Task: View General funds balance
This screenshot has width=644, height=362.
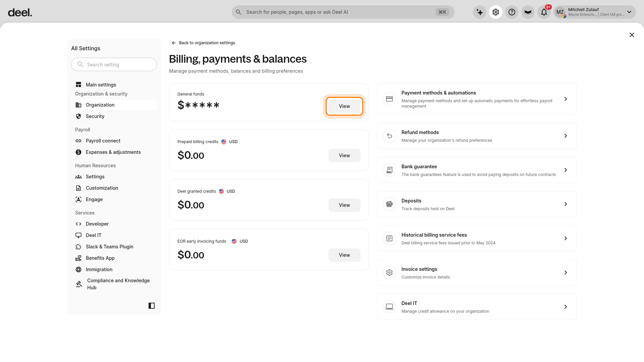Action: tap(344, 106)
